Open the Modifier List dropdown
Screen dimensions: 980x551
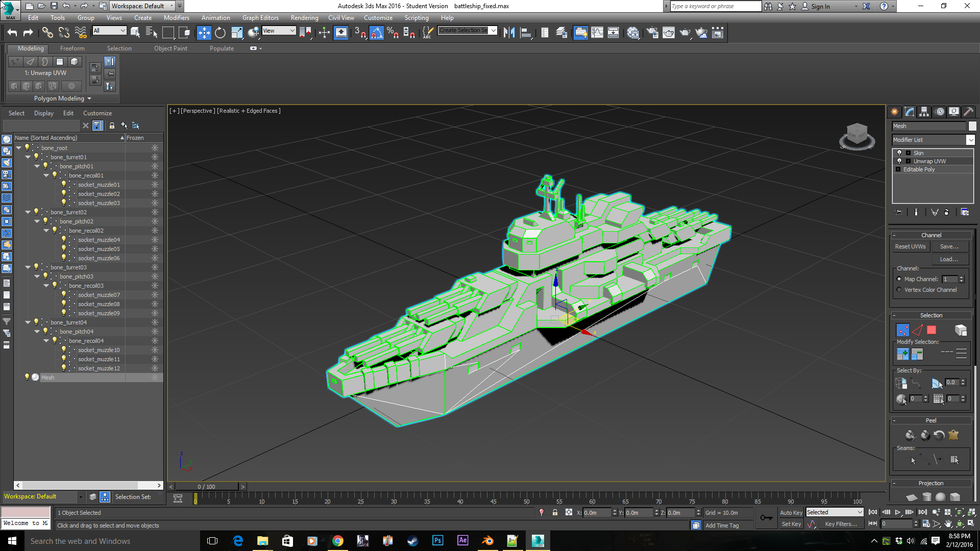pos(934,140)
